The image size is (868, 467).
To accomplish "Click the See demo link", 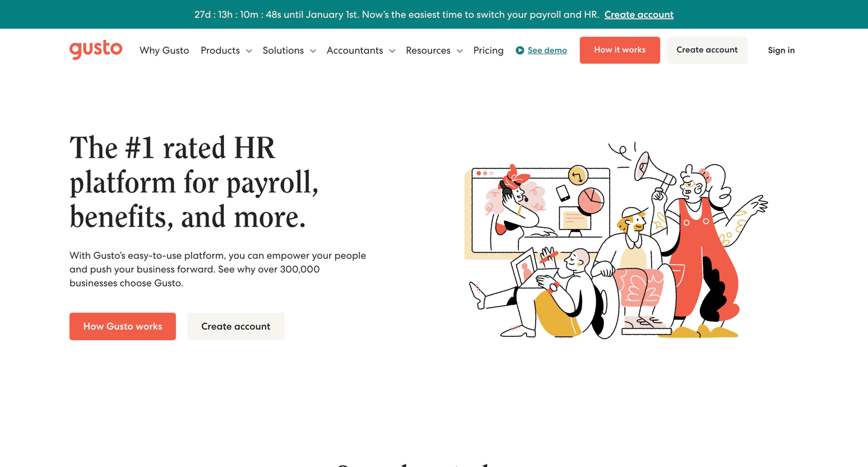I will point(547,50).
